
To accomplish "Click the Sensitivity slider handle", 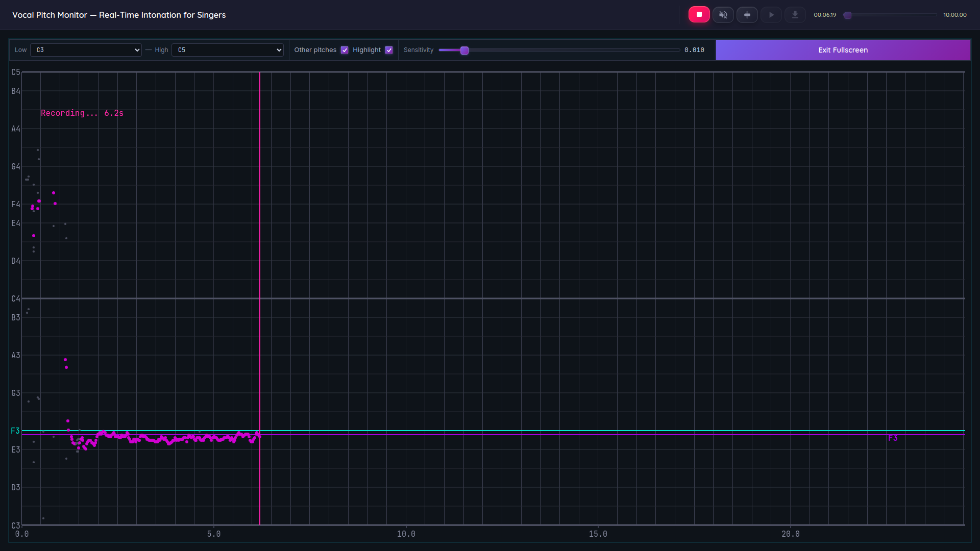I will (x=464, y=51).
